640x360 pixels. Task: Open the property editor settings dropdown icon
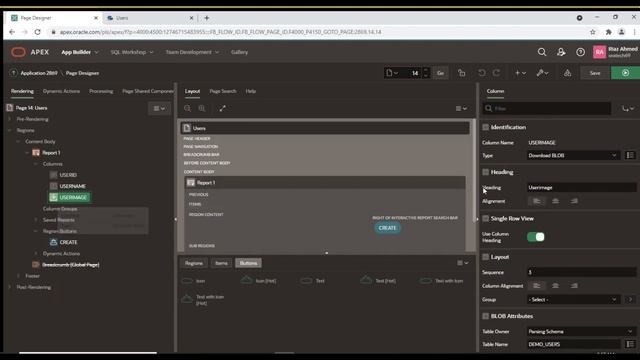[628, 108]
